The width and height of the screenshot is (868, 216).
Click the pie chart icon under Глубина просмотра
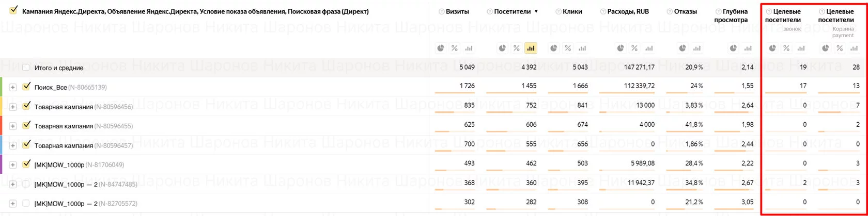(733, 48)
